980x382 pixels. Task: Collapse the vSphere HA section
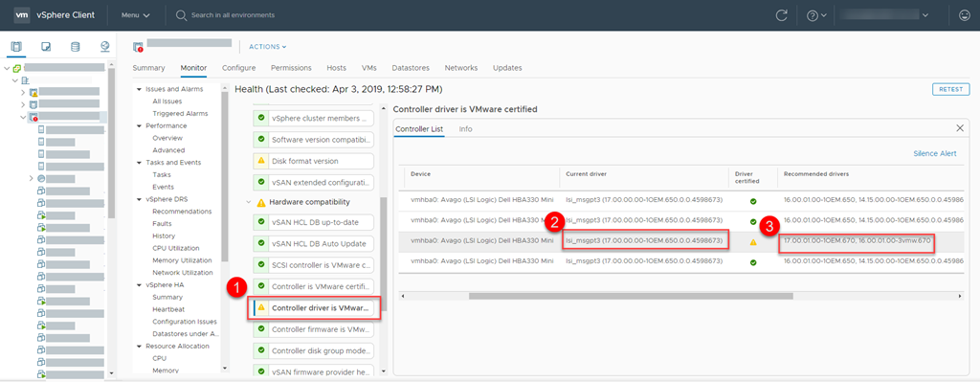140,285
